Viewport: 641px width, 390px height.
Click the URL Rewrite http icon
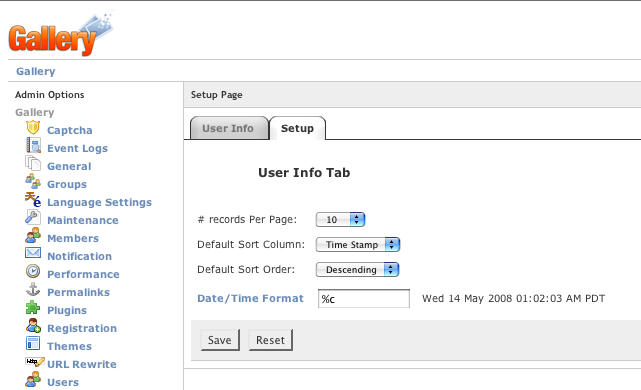(35, 361)
